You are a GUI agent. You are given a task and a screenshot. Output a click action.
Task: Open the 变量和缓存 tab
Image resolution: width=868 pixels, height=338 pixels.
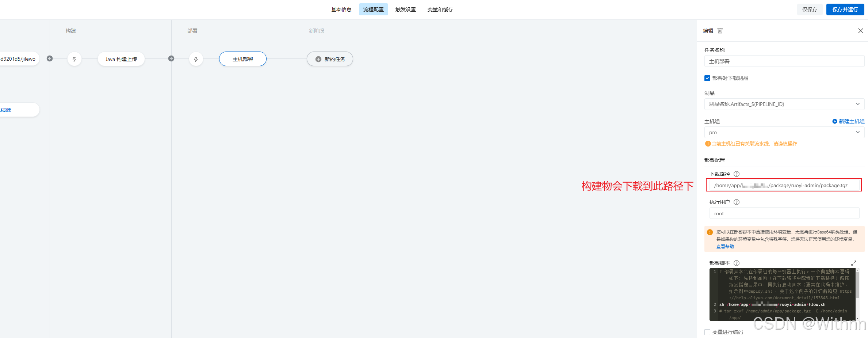pyautogui.click(x=440, y=9)
